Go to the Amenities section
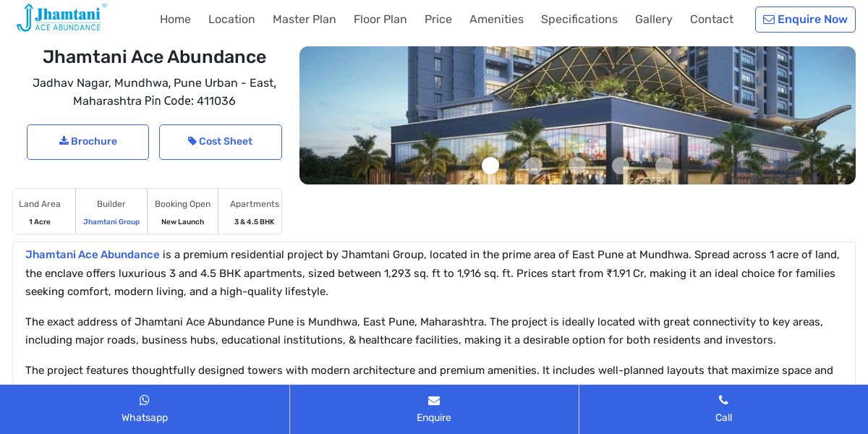Viewport: 868px width, 434px height. (496, 20)
